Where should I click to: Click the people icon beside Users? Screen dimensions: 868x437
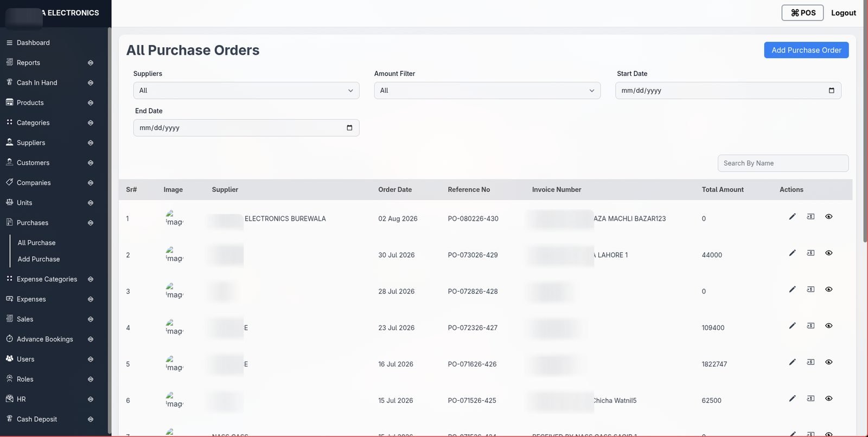[9, 358]
